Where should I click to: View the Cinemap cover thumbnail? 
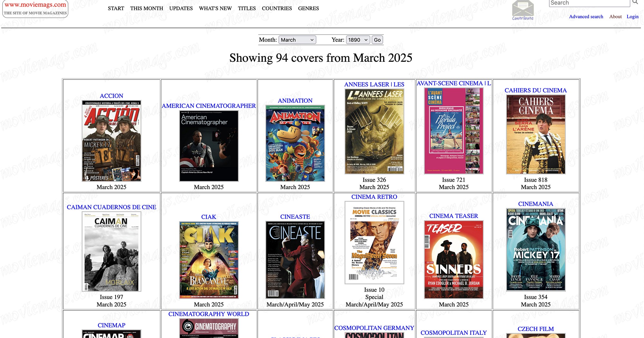(111, 334)
